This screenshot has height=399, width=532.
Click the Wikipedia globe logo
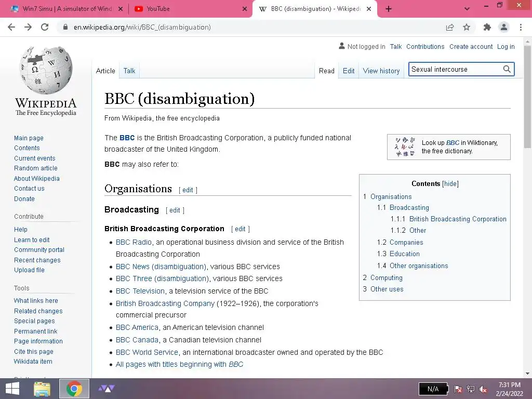[x=46, y=70]
